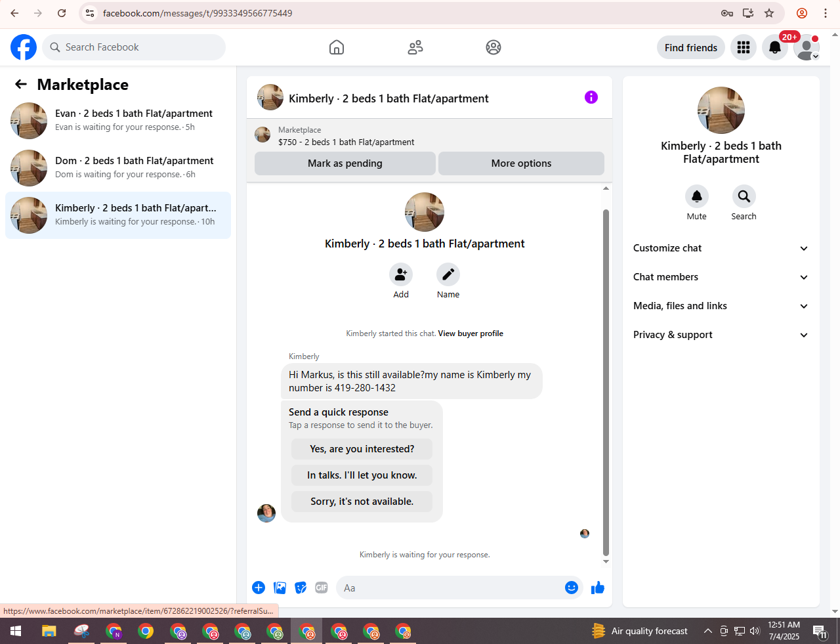Search within the conversation
The height and width of the screenshot is (644, 840).
pos(744,196)
